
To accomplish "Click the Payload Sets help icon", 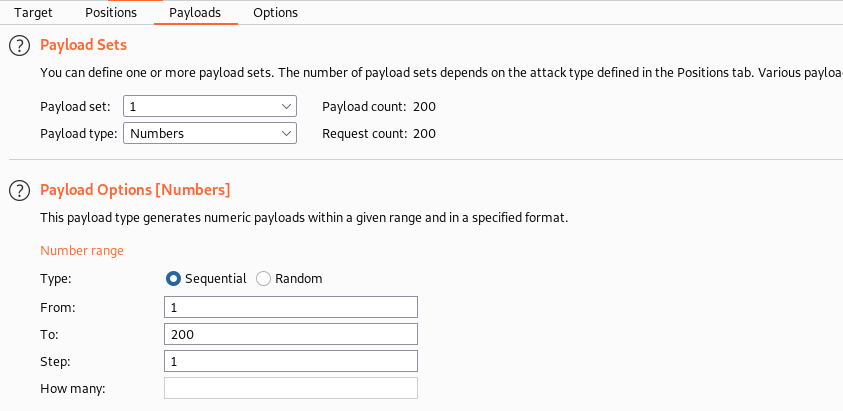I will (18, 45).
